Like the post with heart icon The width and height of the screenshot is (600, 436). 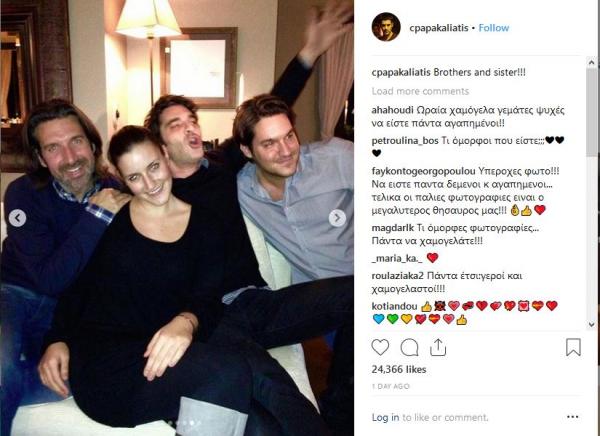pyautogui.click(x=380, y=347)
